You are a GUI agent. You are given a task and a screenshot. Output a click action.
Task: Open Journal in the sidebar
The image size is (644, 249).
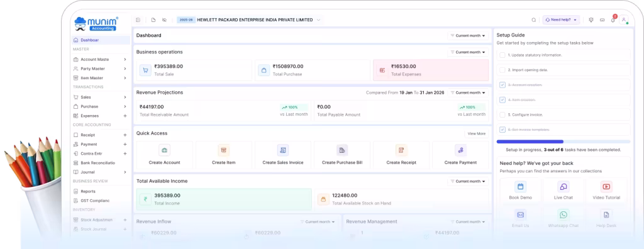[x=101, y=172]
